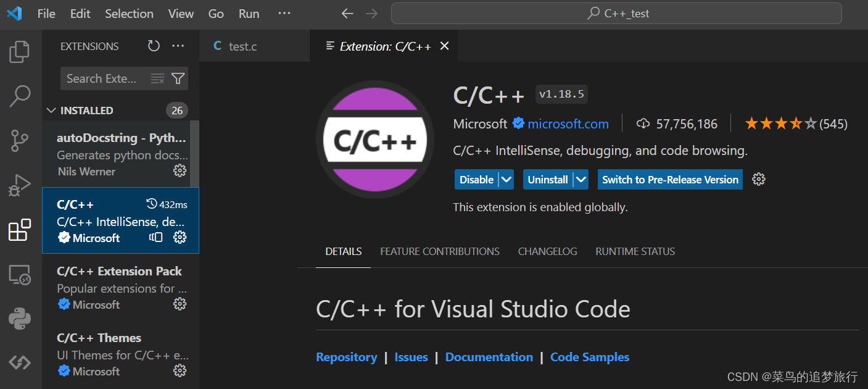Open manage gear for autoDocstring extension
Viewport: 868px width, 389px height.
coord(180,170)
